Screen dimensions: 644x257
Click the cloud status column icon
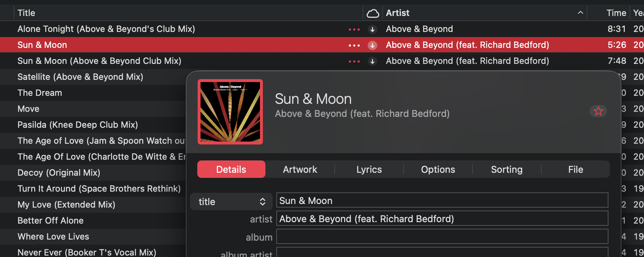[372, 13]
